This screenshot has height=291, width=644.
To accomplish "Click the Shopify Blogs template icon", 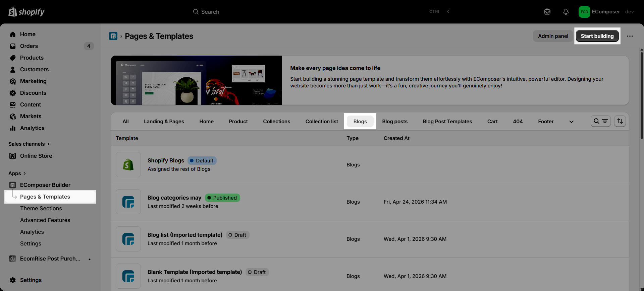I will [128, 164].
